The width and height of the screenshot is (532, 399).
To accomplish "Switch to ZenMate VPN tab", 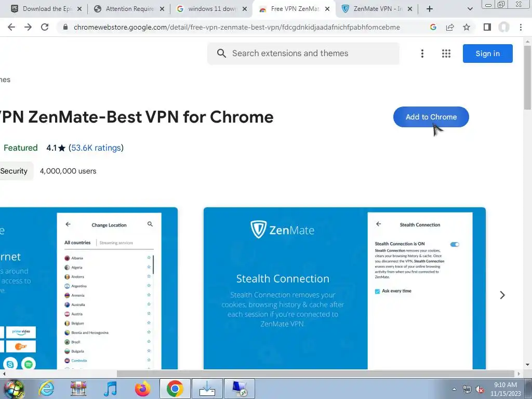I will (377, 9).
